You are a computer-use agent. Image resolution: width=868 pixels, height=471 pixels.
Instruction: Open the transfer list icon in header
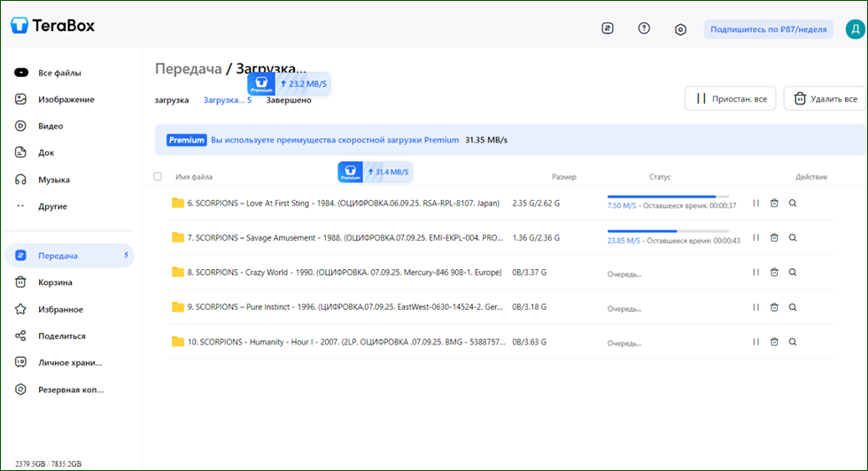[x=608, y=28]
